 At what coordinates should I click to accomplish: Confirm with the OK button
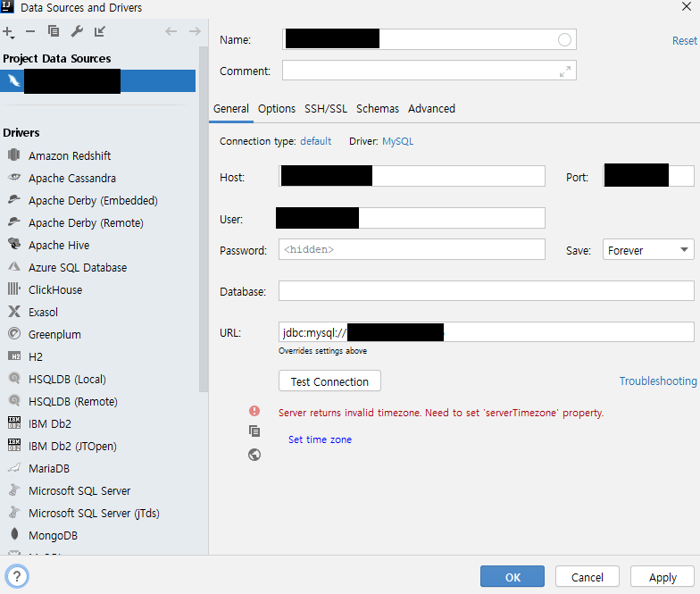coord(512,577)
